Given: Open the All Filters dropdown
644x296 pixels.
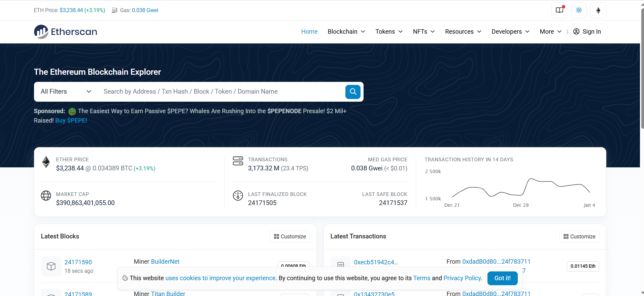Looking at the screenshot, I should tap(66, 92).
